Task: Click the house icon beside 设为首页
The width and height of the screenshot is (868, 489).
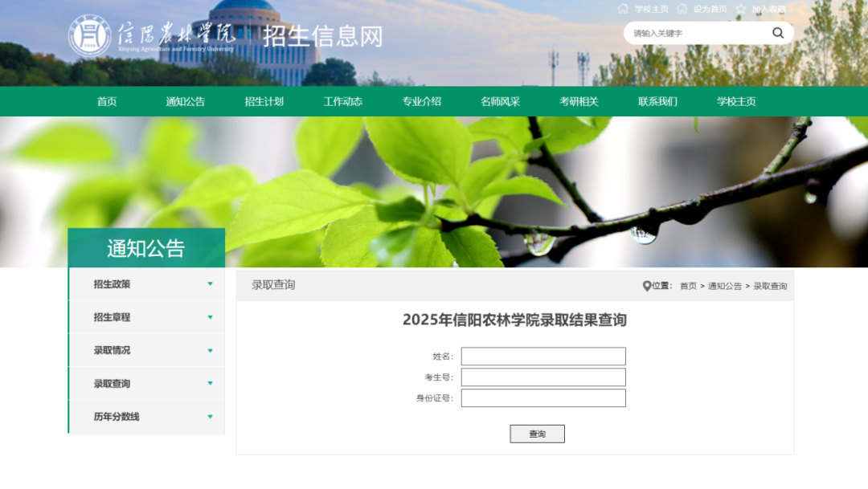Action: [x=682, y=9]
